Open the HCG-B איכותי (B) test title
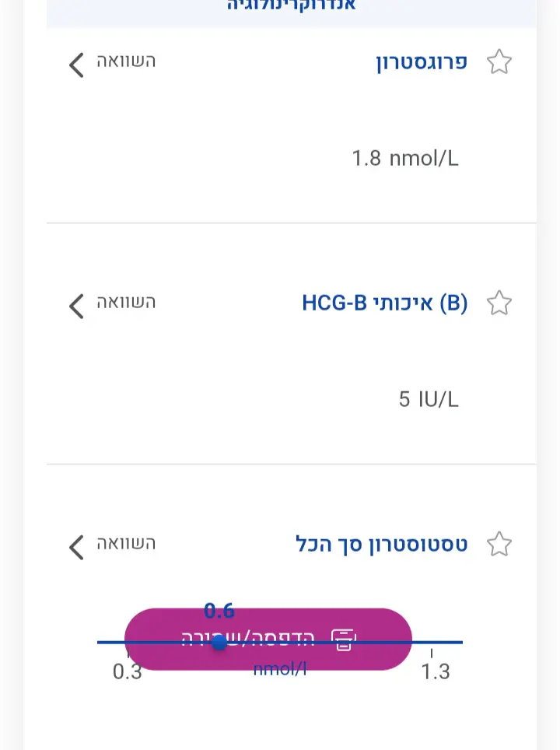The image size is (560, 750). pos(384,303)
